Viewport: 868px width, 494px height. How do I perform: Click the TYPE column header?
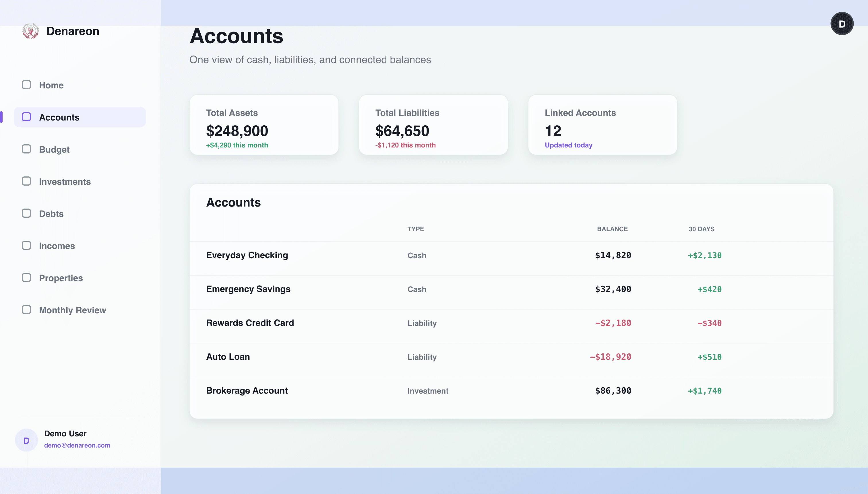(x=416, y=229)
